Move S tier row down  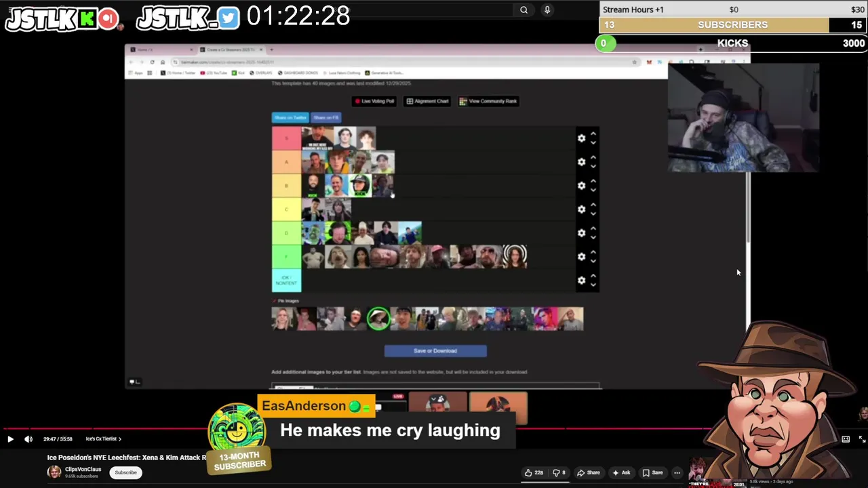(x=593, y=143)
